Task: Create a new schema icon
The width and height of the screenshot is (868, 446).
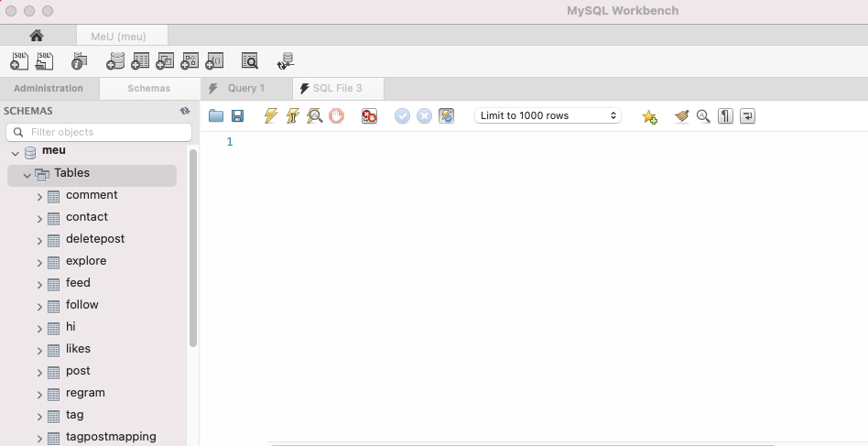Action: (x=115, y=60)
